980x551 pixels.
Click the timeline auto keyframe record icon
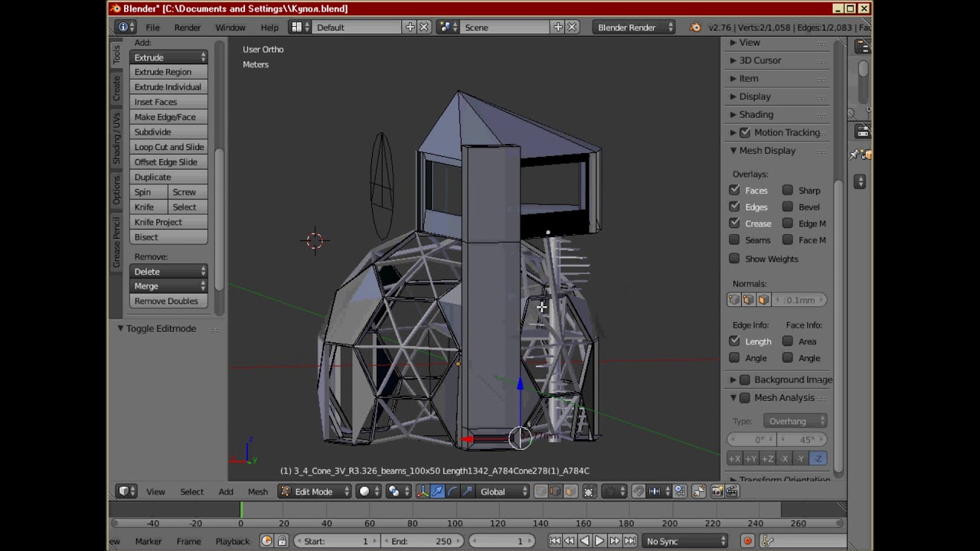(x=747, y=541)
